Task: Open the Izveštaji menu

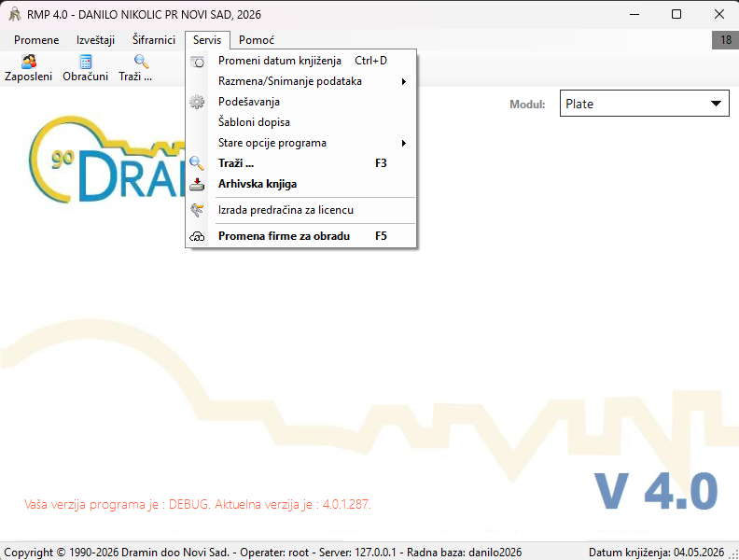Action: tap(96, 40)
